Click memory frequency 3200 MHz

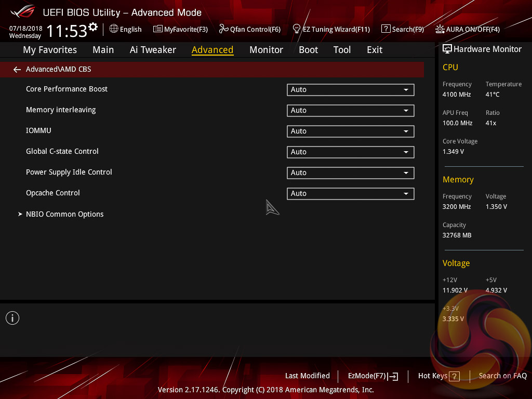(457, 207)
